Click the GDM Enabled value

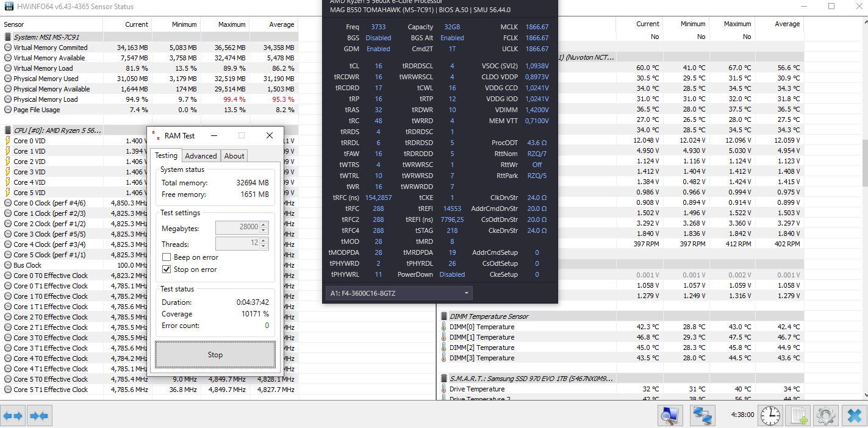click(378, 49)
